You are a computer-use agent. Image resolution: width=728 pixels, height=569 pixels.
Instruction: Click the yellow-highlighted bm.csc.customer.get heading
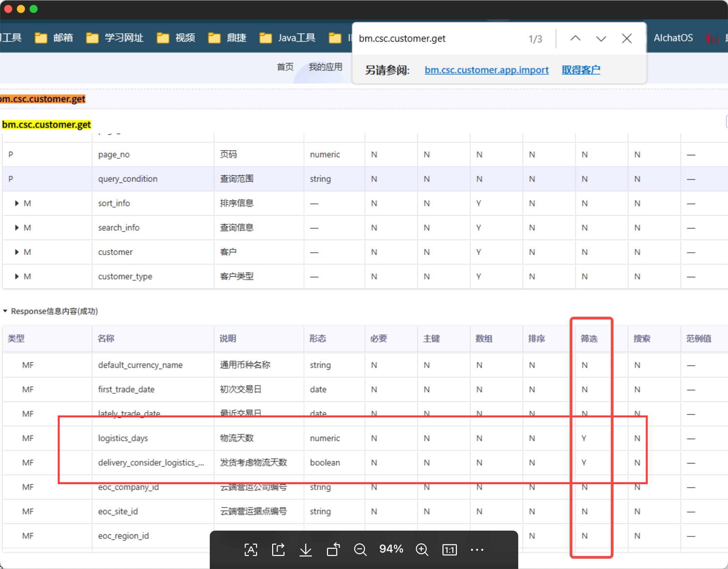[46, 124]
